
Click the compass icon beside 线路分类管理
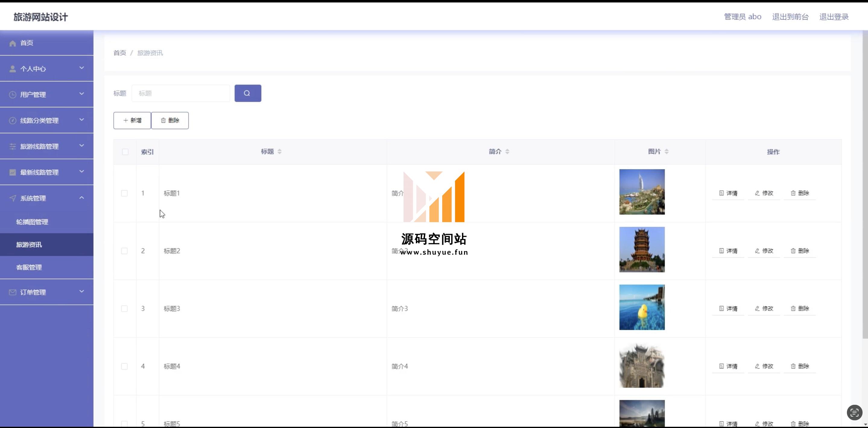pos(12,121)
